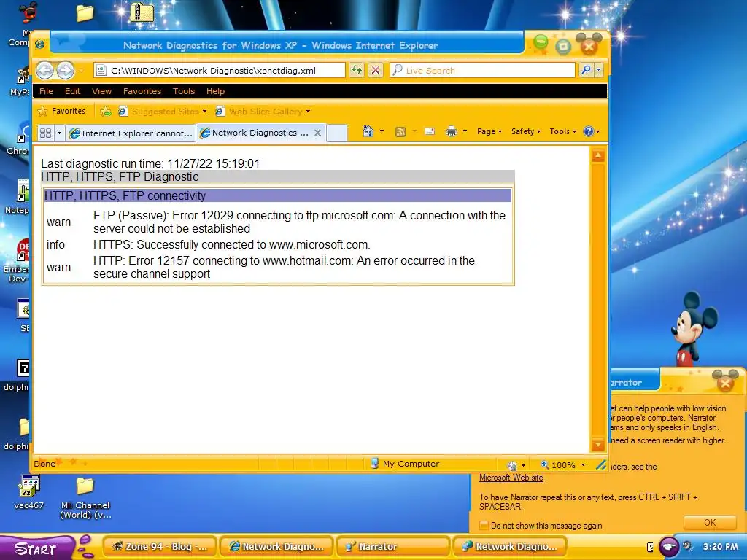Open the File menu

(x=46, y=91)
